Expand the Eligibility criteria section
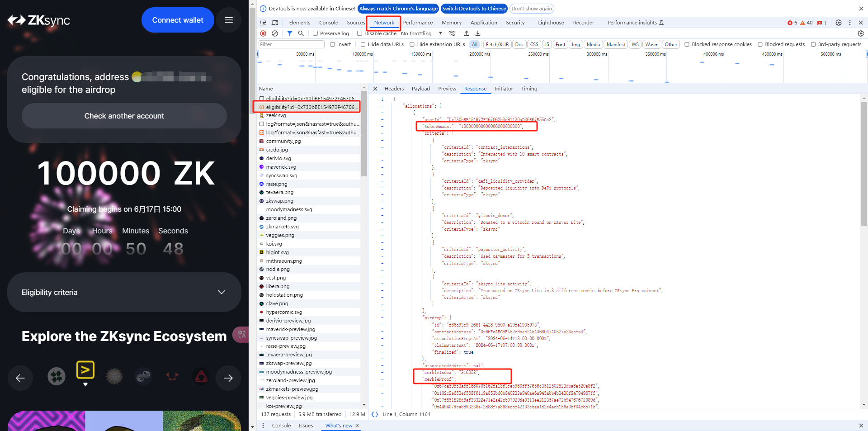 pos(124,292)
